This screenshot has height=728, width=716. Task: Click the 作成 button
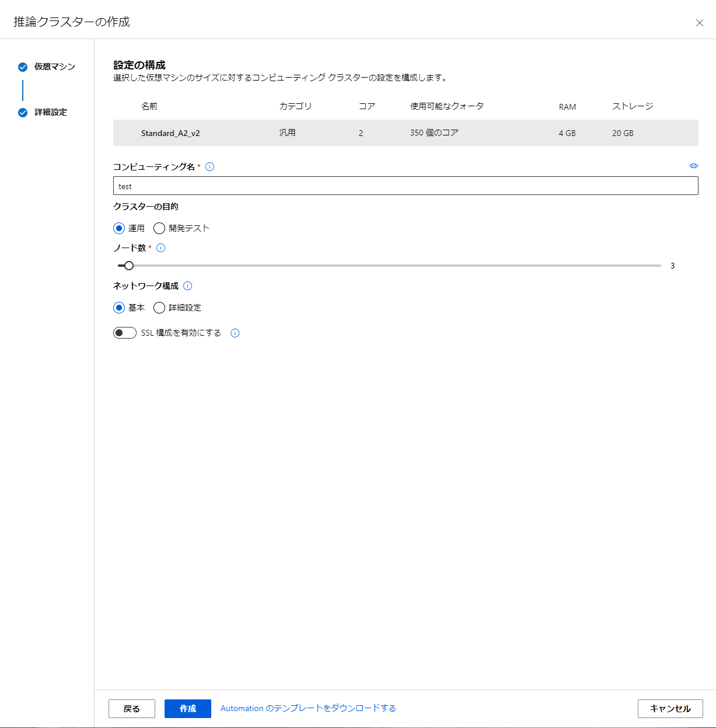tap(188, 709)
